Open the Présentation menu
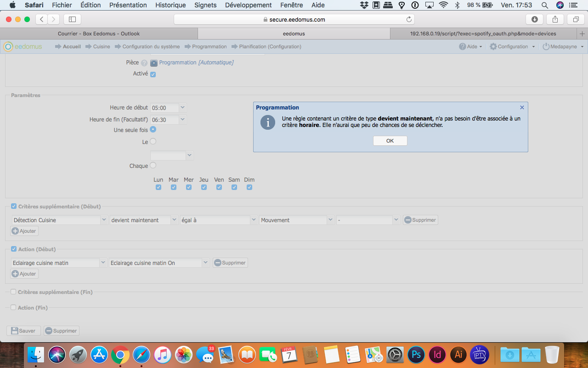588x368 pixels. click(x=128, y=5)
